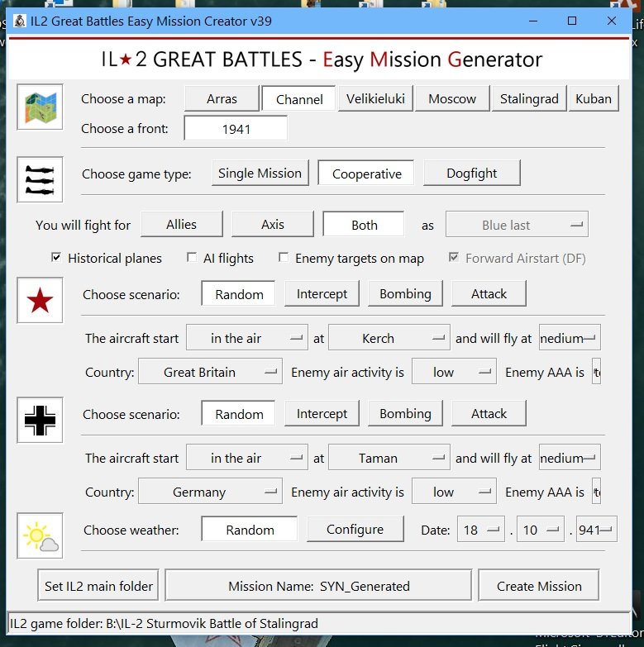Select Both sides option
This screenshot has height=647, width=644.
click(364, 224)
